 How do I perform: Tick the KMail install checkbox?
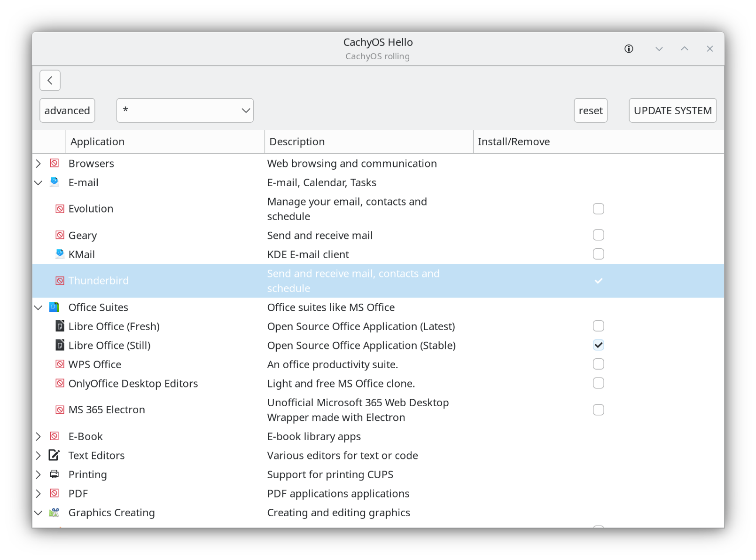(598, 254)
